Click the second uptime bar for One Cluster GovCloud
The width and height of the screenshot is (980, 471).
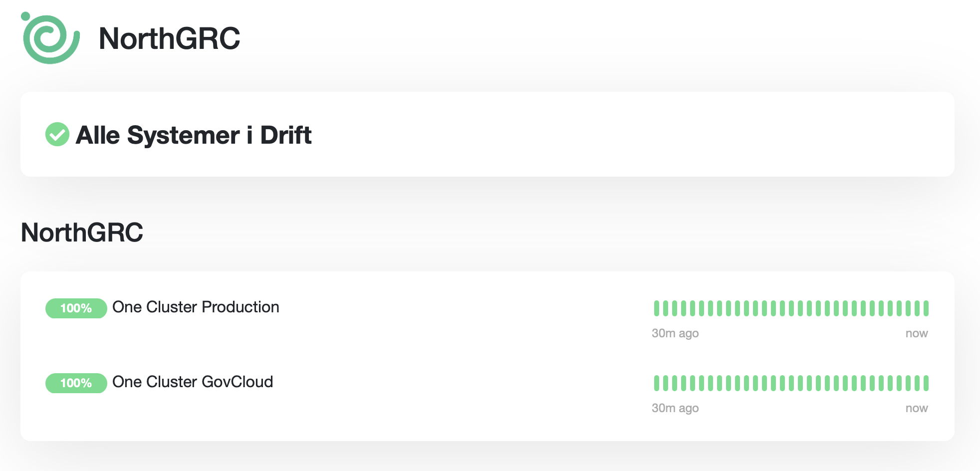(x=666, y=383)
